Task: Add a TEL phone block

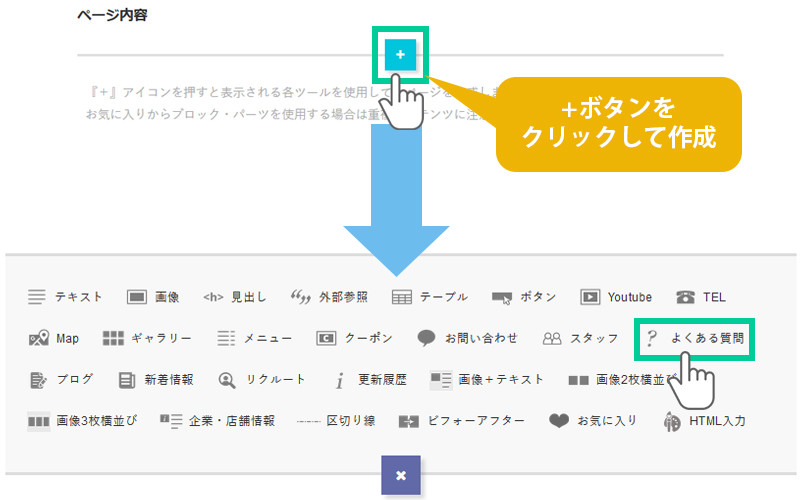Action: [701, 297]
